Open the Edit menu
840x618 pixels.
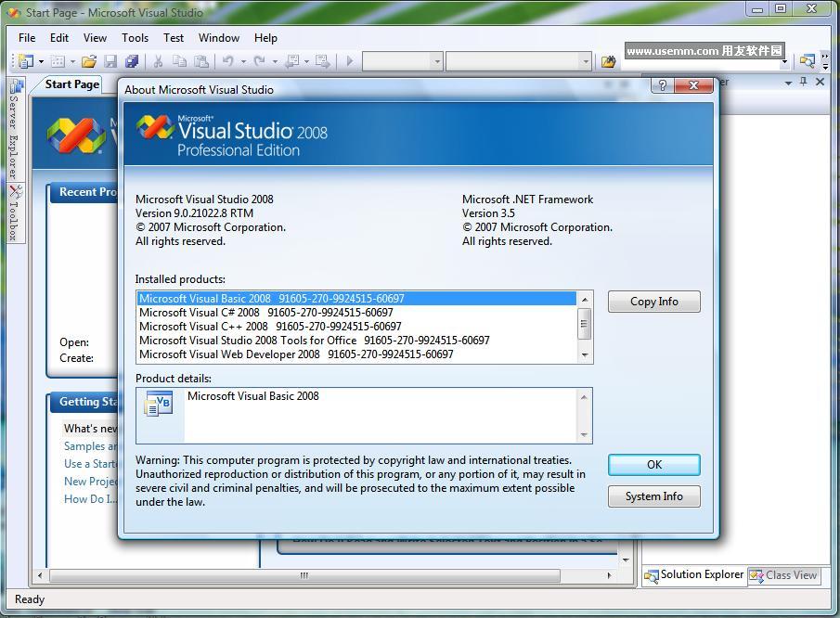point(59,38)
